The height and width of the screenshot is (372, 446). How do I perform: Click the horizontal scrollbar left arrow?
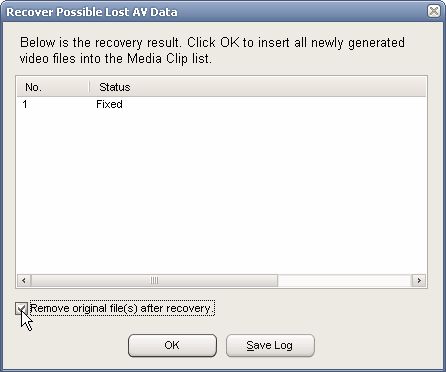pos(24,280)
